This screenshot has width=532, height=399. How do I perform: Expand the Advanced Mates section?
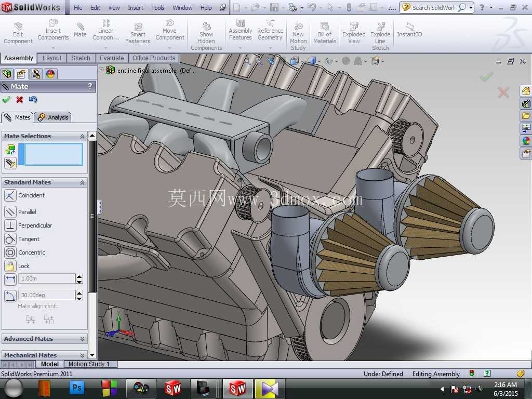click(45, 339)
